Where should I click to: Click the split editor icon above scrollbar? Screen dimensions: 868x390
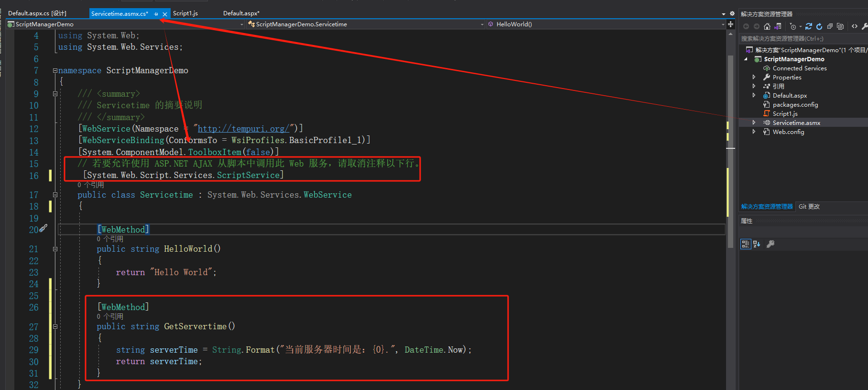click(730, 24)
